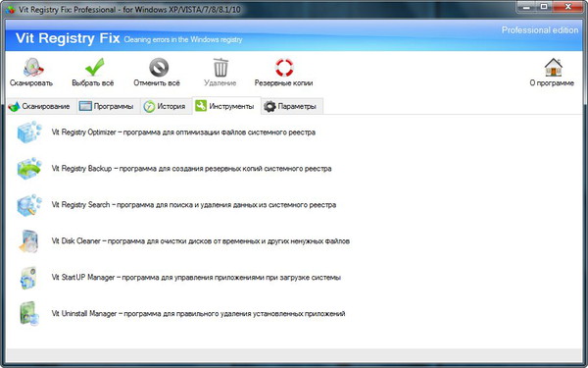The height and width of the screenshot is (368, 588).
Task: Click the Отменить всё label
Action: [x=157, y=83]
